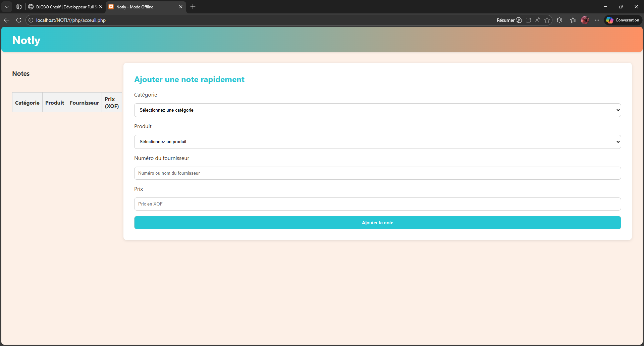Click the Prix (XOF) column header
The image size is (644, 346).
point(112,103)
